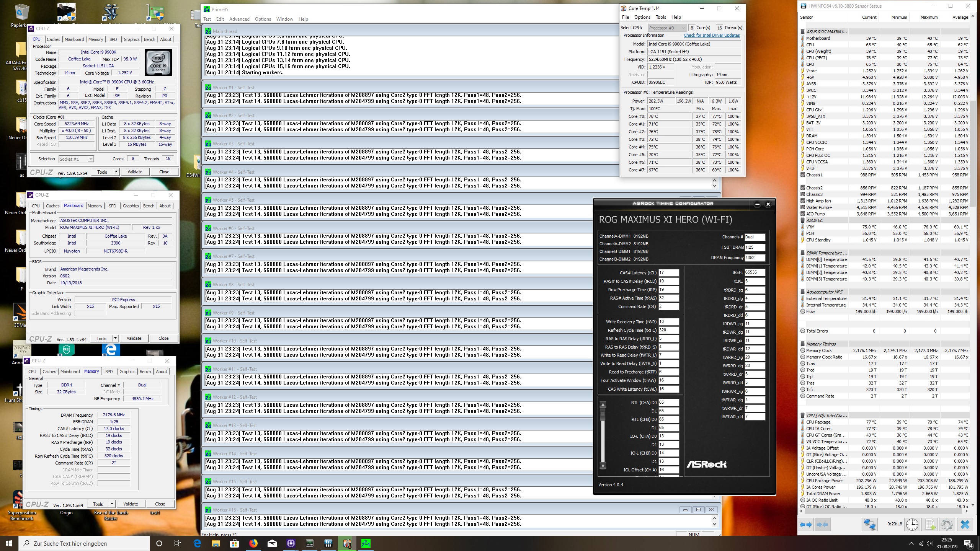Click the Windows taskbar search box
The height and width of the screenshot is (551, 980).
(84, 543)
